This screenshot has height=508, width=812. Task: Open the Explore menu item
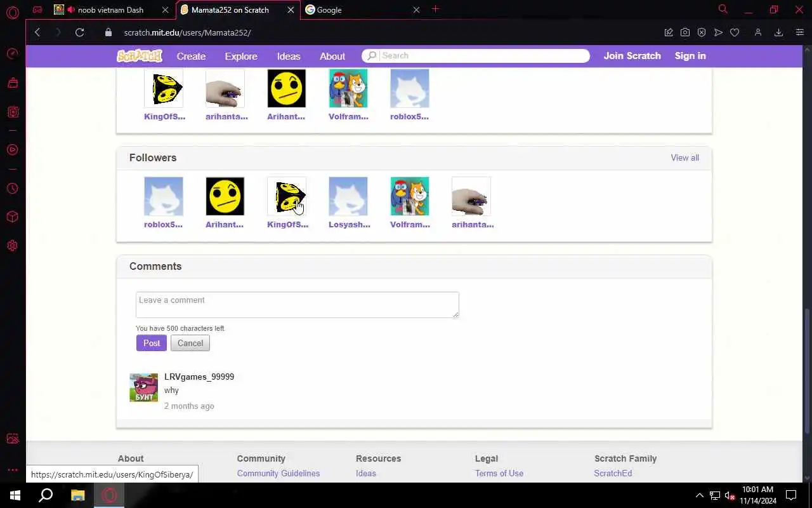point(241,56)
